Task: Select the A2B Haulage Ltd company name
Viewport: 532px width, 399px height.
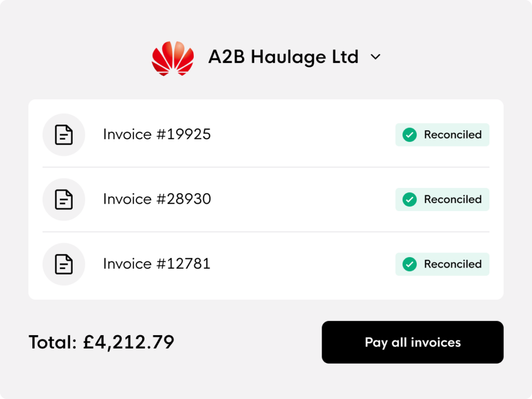Action: pyautogui.click(x=283, y=57)
